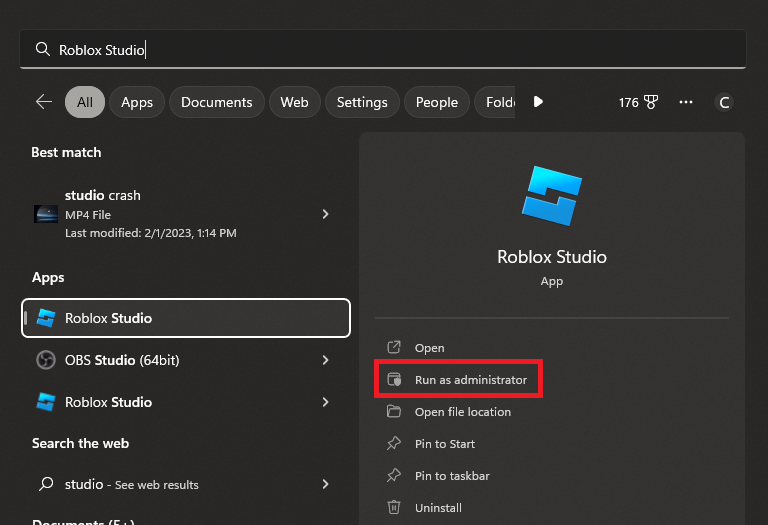Expand options for studio crash file
768x525 pixels.
click(325, 214)
